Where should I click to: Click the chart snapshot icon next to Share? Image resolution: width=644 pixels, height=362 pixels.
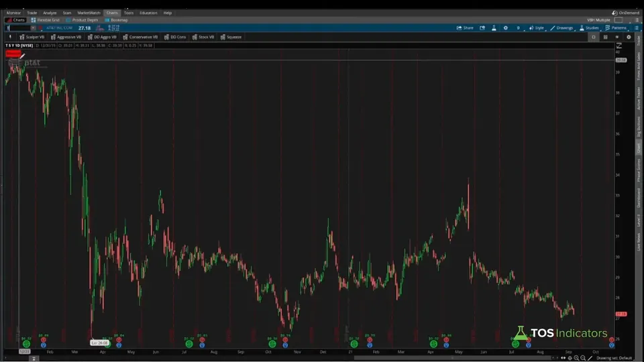(x=482, y=28)
